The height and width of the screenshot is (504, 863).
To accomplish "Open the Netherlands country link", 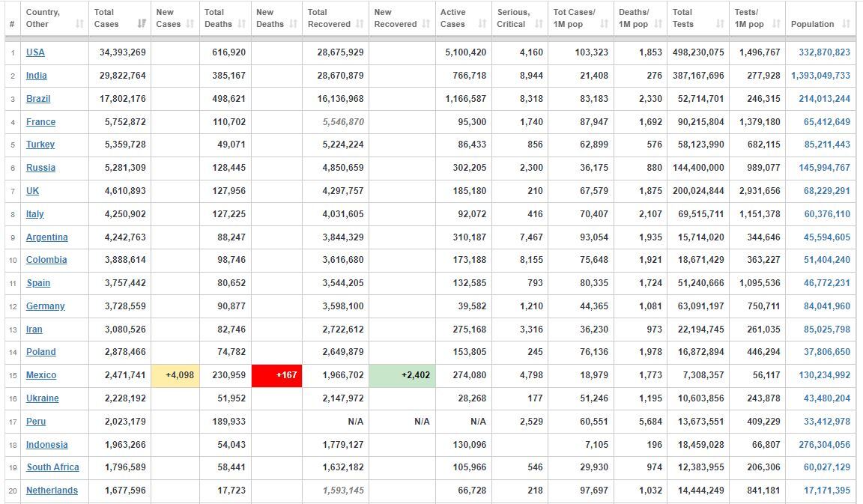I will 52,491.
